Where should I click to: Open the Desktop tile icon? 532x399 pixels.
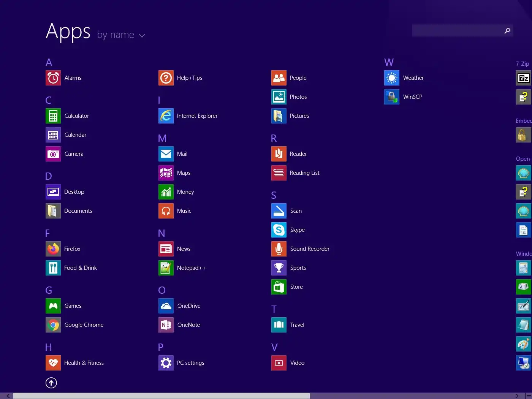tap(53, 192)
